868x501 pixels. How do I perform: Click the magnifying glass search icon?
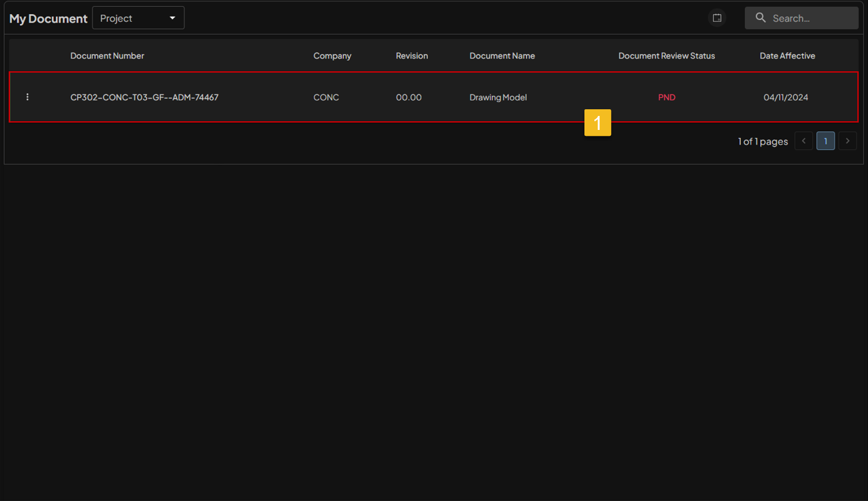[761, 18]
